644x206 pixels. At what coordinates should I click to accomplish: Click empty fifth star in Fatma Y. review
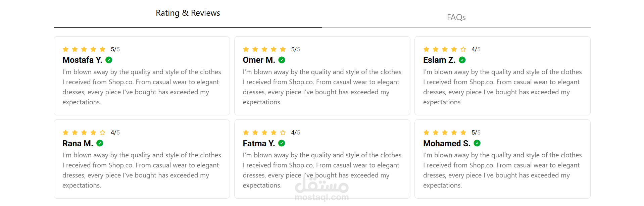[x=283, y=133]
